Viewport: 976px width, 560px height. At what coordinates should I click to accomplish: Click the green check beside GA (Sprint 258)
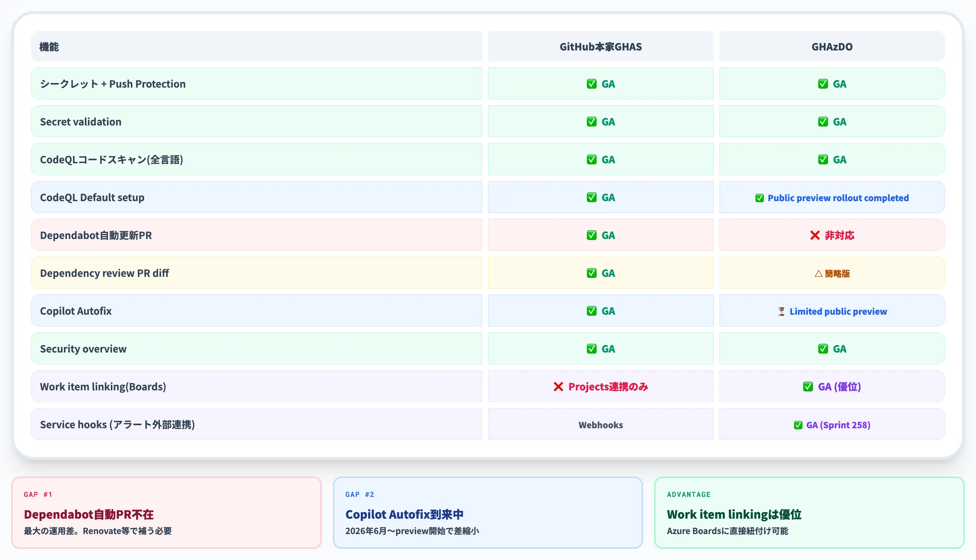[x=798, y=425]
